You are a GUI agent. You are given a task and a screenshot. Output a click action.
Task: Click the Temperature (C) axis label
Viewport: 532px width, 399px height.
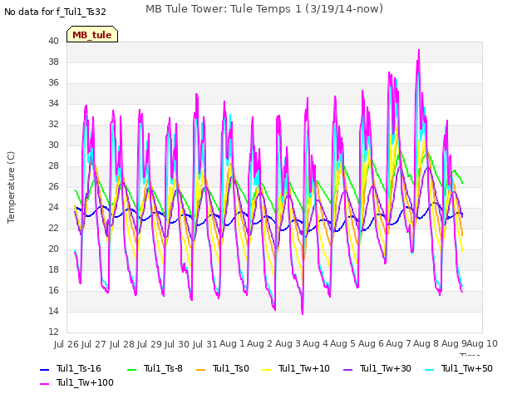tap(11, 187)
